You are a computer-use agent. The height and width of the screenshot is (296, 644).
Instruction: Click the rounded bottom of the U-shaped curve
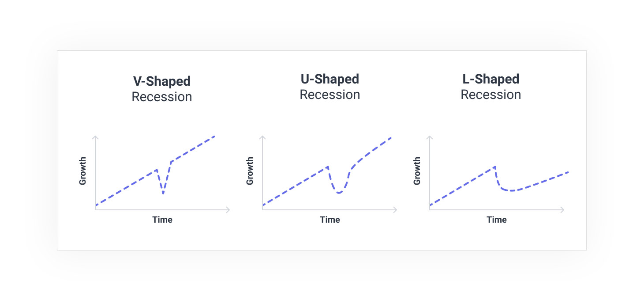point(339,193)
